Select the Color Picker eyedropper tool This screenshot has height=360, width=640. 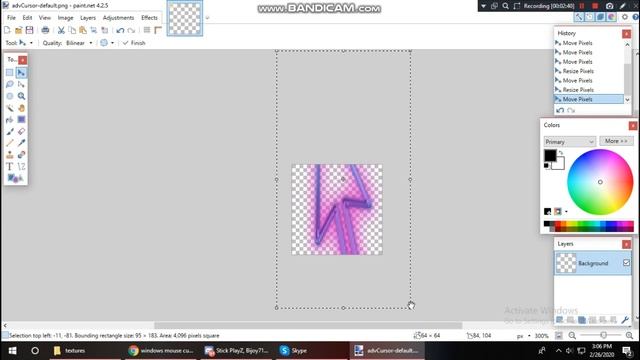click(21, 143)
